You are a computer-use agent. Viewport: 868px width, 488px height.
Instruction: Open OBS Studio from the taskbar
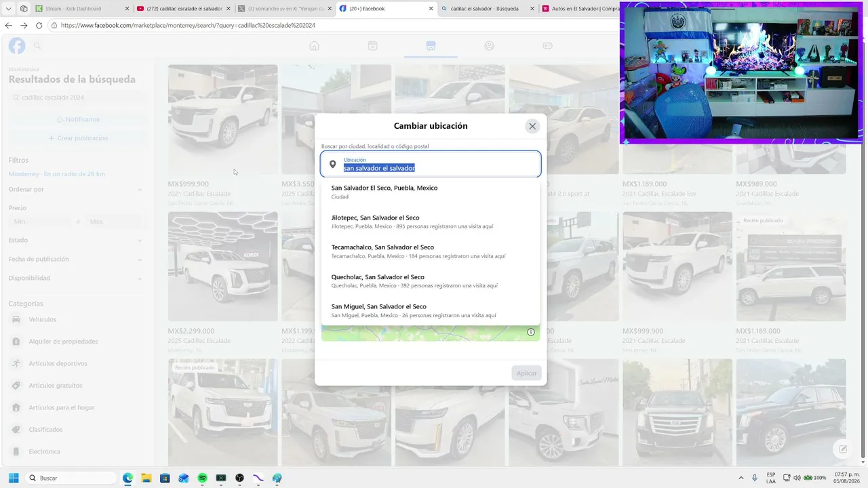239,478
